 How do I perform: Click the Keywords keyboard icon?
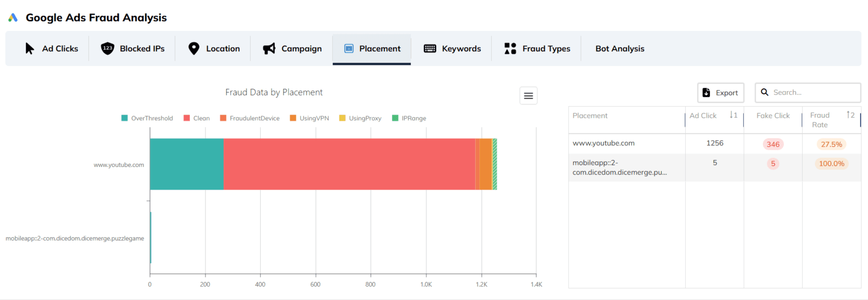(430, 48)
